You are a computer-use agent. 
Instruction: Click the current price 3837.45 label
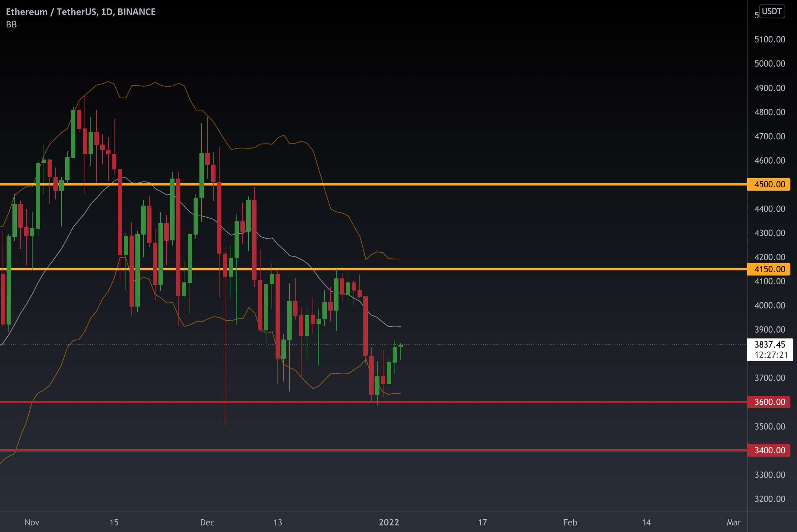click(x=770, y=345)
